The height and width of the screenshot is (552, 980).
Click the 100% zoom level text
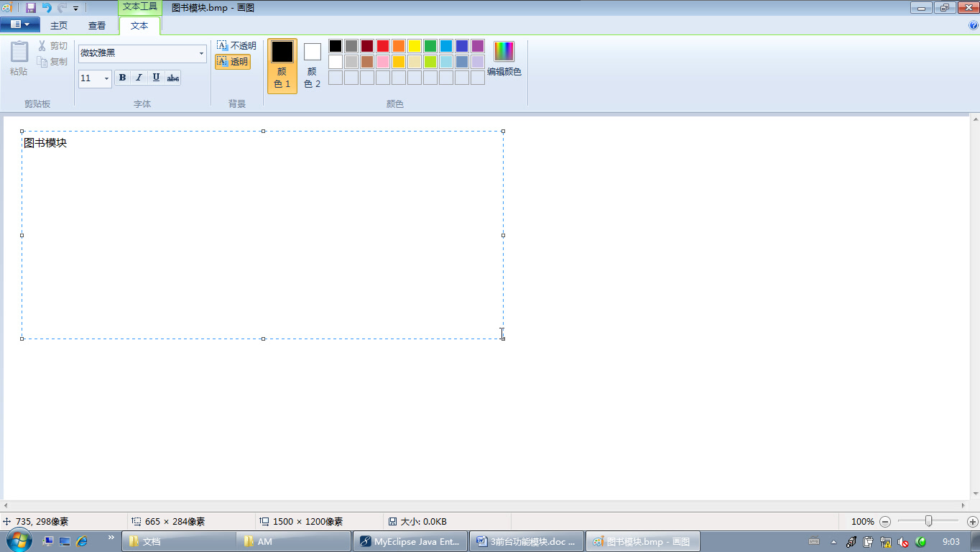click(x=862, y=522)
